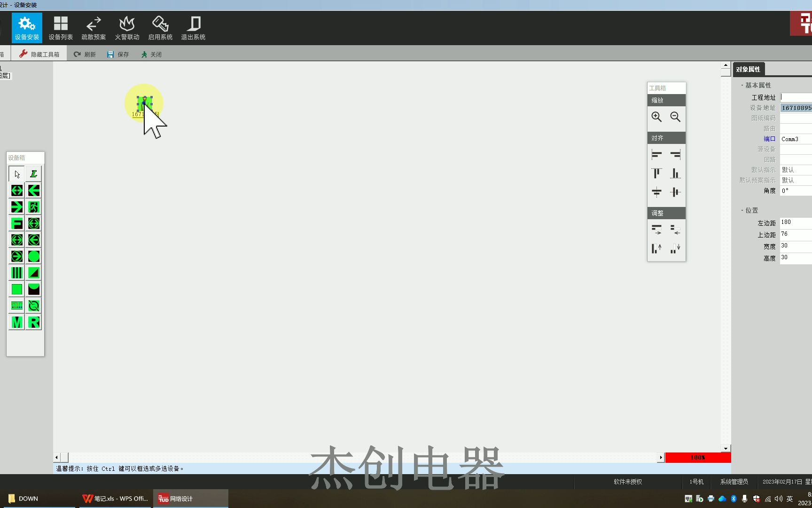
Task: Align selected devices to the bottom
Action: (675, 173)
